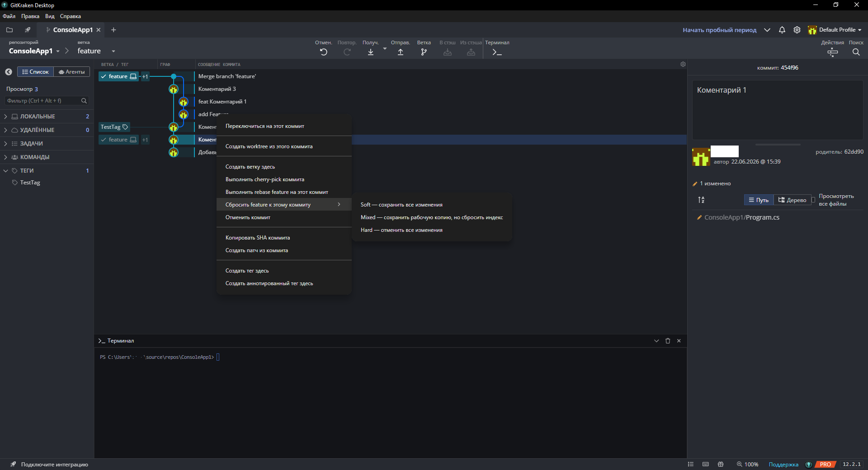The width and height of the screenshot is (868, 470).
Task: Collapse the left panel with arrow icon
Action: click(9, 72)
